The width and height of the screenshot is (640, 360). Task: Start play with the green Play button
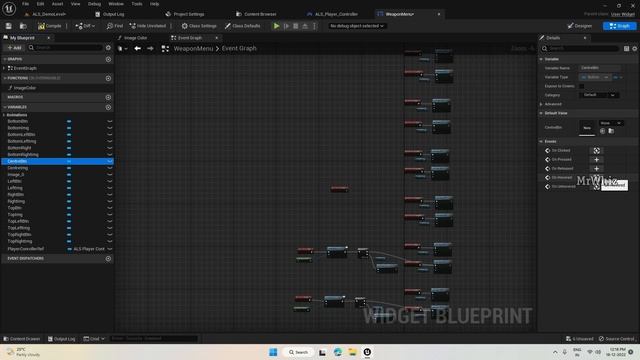point(276,26)
